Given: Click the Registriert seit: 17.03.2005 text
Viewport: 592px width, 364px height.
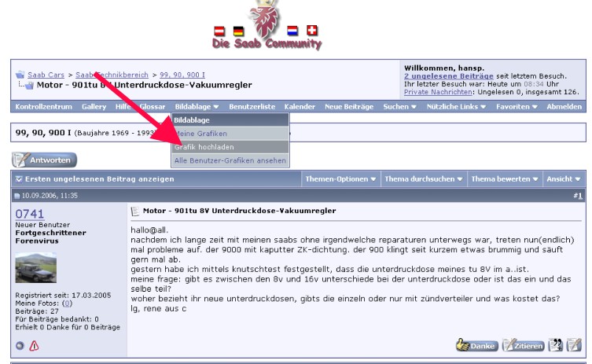Looking at the screenshot, I should point(63,296).
